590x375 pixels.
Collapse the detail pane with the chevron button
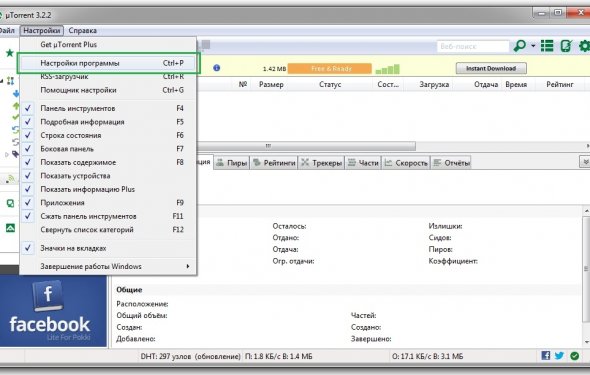[585, 162]
